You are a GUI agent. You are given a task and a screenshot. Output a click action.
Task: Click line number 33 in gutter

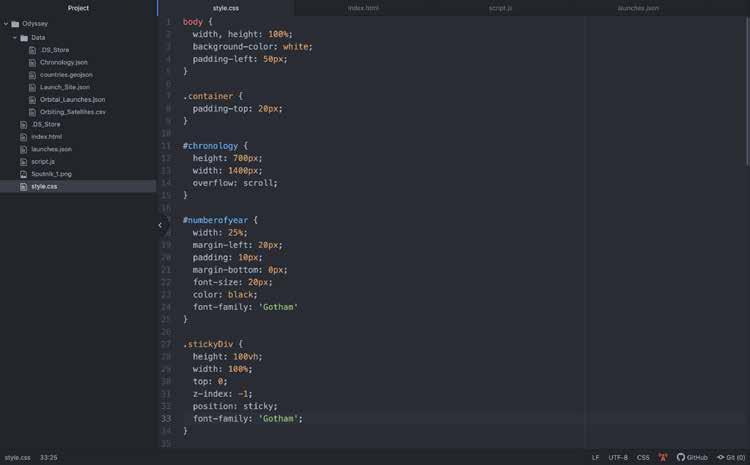[165, 419]
